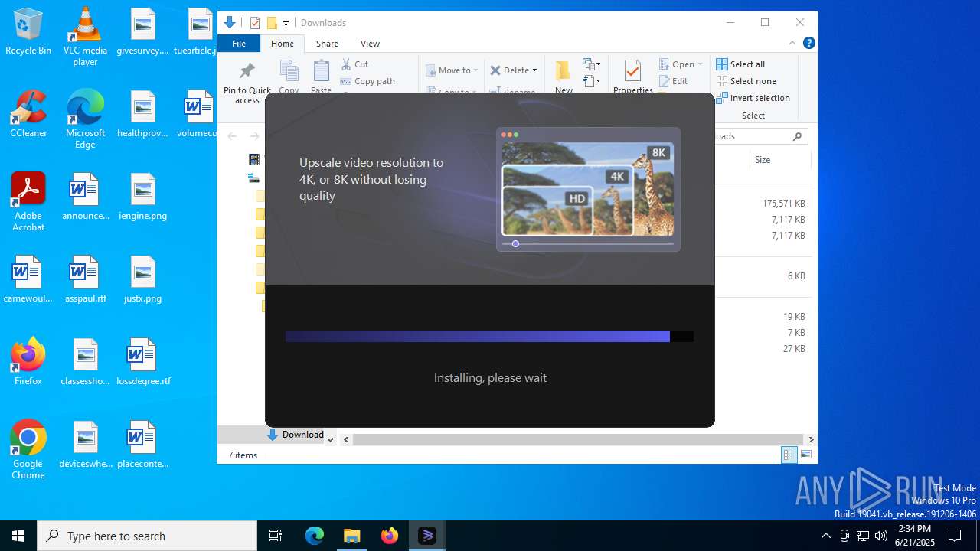
Task: Select the camewoul... document icon
Action: pos(28,279)
